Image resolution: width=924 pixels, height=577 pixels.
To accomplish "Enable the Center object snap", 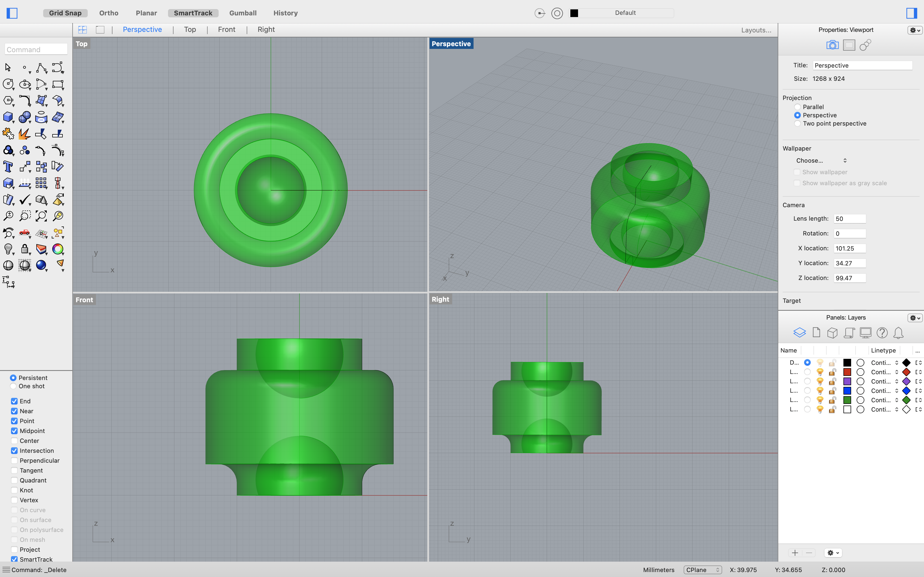I will point(14,441).
